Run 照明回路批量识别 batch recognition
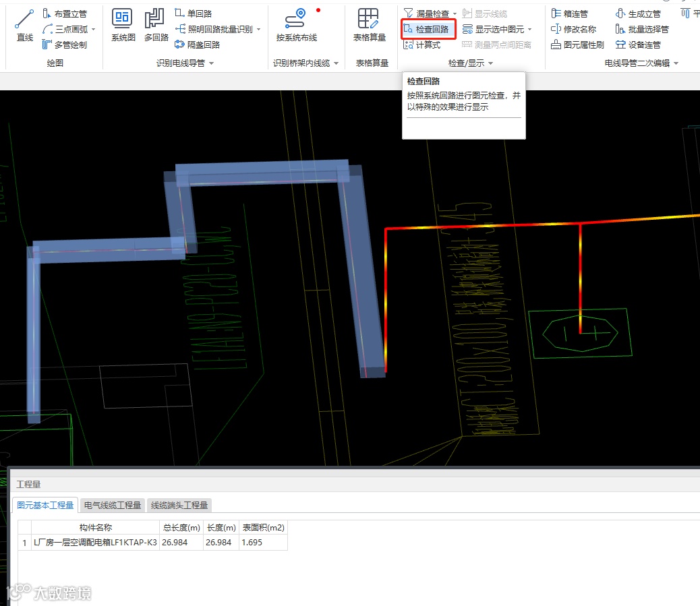The height and width of the screenshot is (606, 700). pyautogui.click(x=214, y=30)
